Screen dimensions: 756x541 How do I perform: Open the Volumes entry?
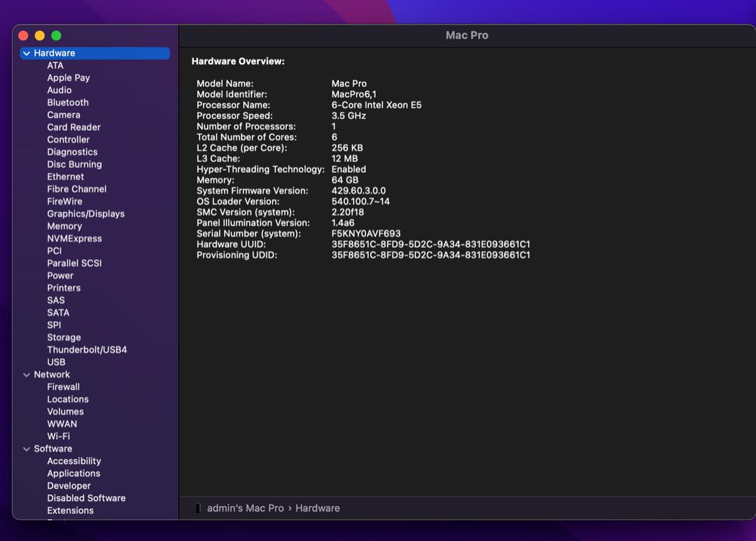pos(66,412)
